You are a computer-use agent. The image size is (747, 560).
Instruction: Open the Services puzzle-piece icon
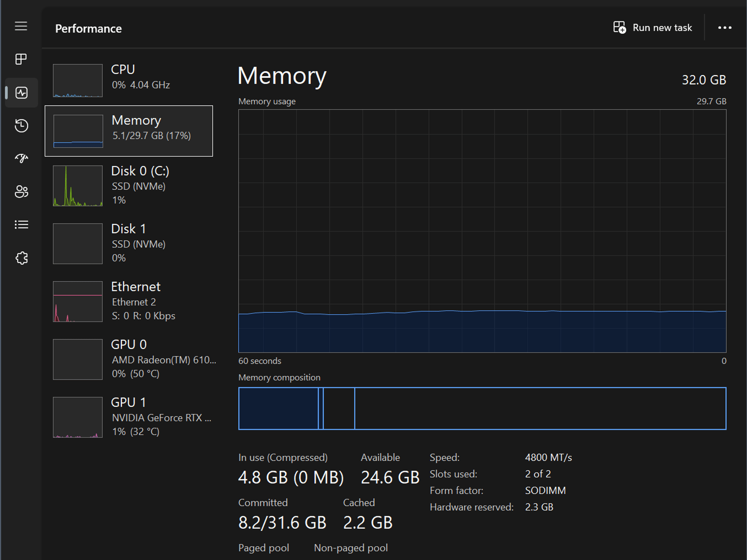pos(22,258)
